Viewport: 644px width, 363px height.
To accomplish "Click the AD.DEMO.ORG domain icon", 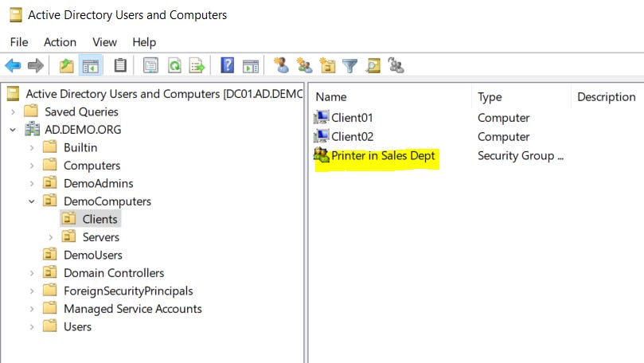I will [x=33, y=129].
